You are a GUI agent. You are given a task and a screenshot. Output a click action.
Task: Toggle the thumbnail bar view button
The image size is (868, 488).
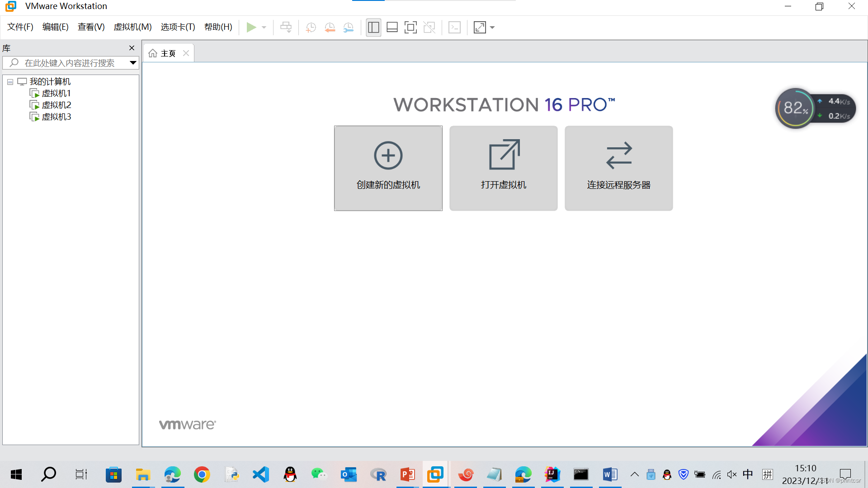coord(392,28)
